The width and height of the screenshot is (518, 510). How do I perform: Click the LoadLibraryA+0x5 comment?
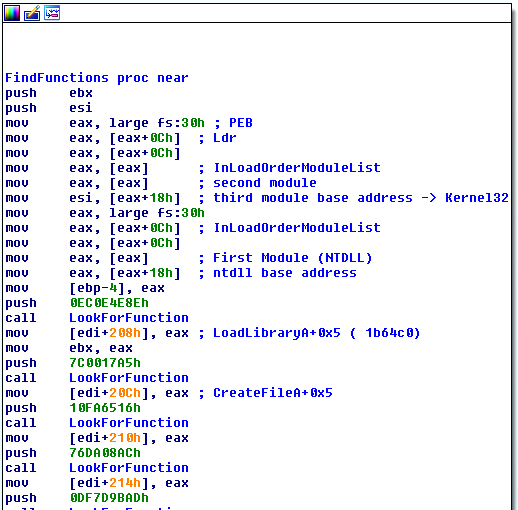pos(309,333)
